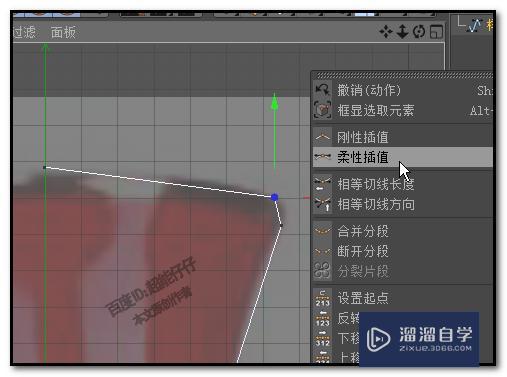Click the frame selection icon beside 框显选取元素
The width and height of the screenshot is (507, 377).
point(322,110)
